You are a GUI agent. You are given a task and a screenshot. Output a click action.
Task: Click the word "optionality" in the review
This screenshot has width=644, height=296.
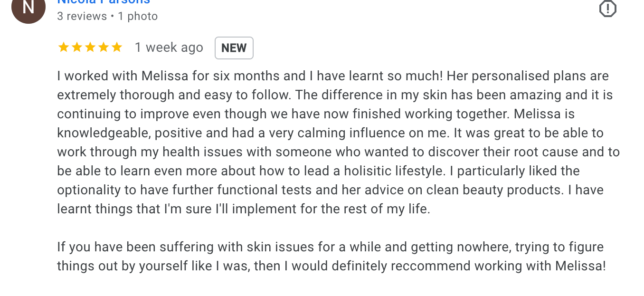click(89, 190)
